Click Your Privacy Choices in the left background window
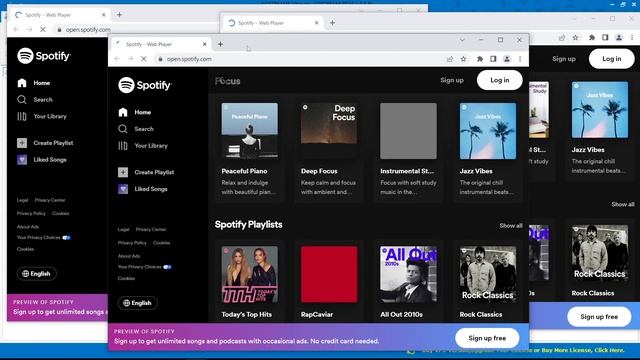Viewport: 640px width, 360px height. pyautogui.click(x=44, y=238)
